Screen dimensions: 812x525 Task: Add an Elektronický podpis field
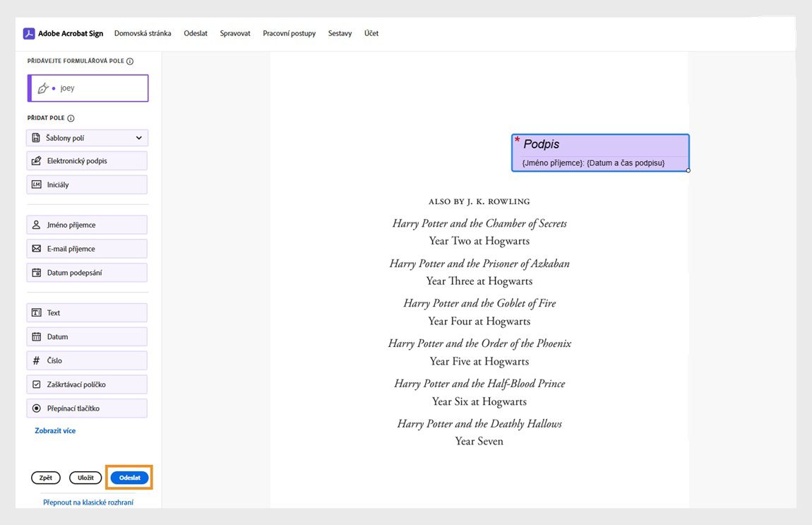pyautogui.click(x=87, y=160)
